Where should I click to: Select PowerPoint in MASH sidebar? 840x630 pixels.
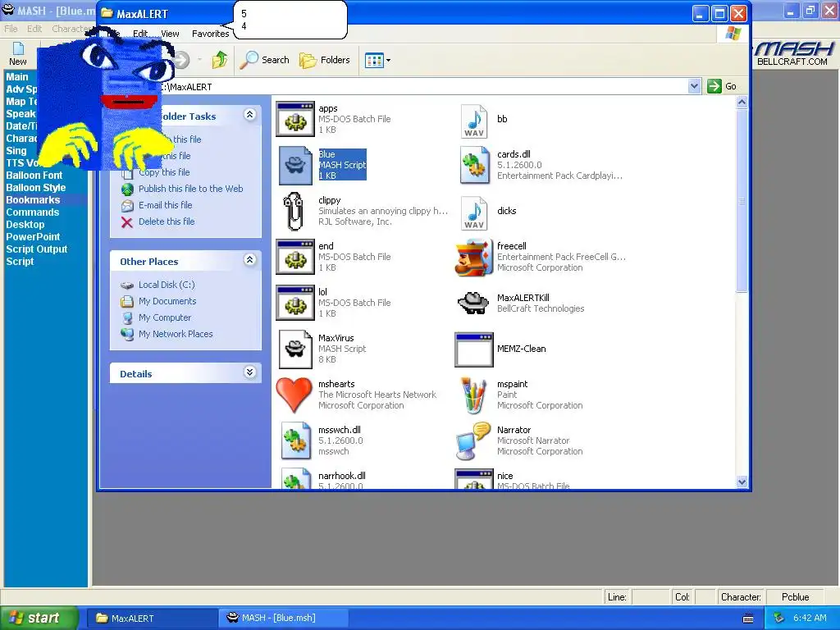click(x=33, y=237)
